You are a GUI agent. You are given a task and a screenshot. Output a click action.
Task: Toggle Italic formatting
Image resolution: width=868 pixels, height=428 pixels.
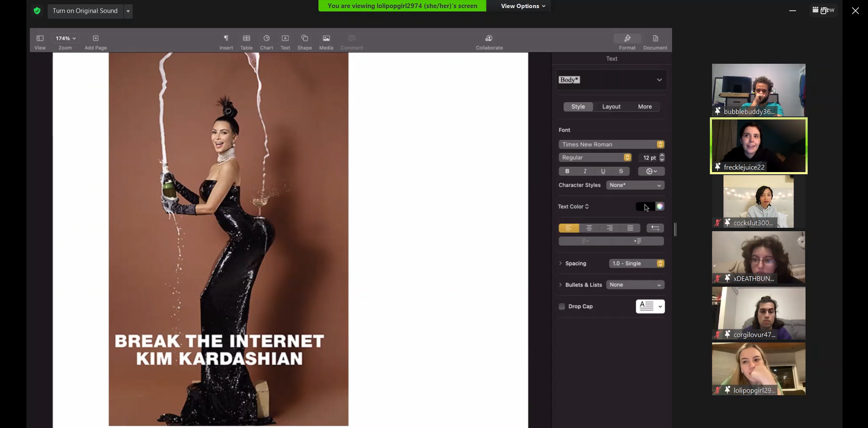click(x=585, y=171)
